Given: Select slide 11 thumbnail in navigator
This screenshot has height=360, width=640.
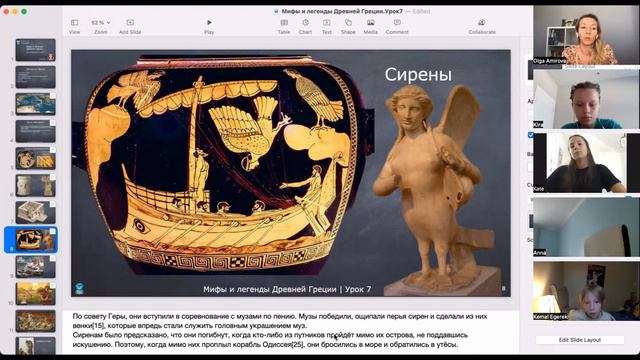Looking at the screenshot, I should point(36,321).
